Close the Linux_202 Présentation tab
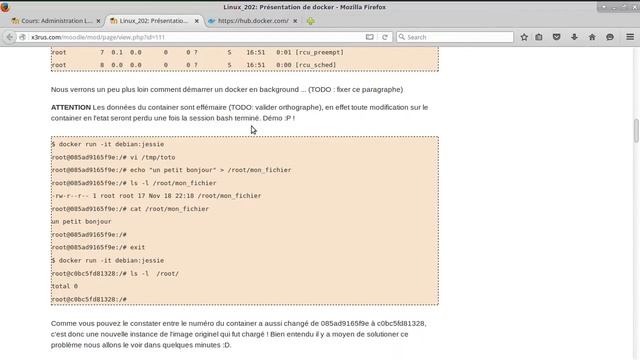The image size is (640, 360). 196,21
